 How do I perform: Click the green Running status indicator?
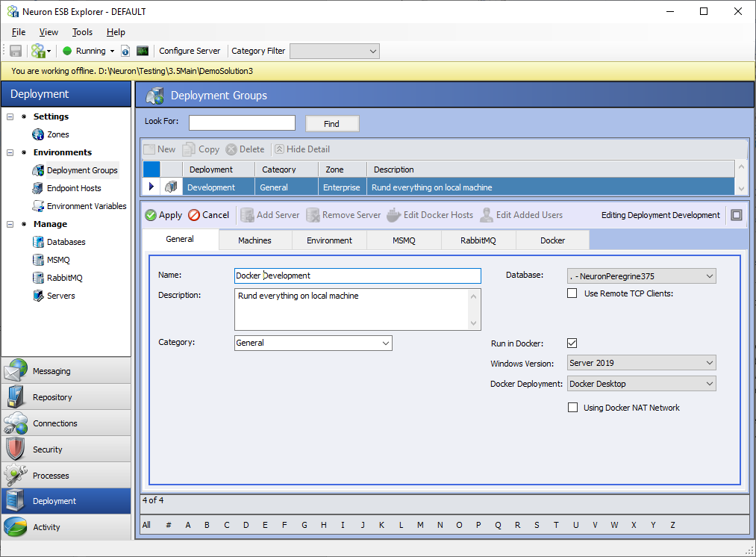point(67,51)
